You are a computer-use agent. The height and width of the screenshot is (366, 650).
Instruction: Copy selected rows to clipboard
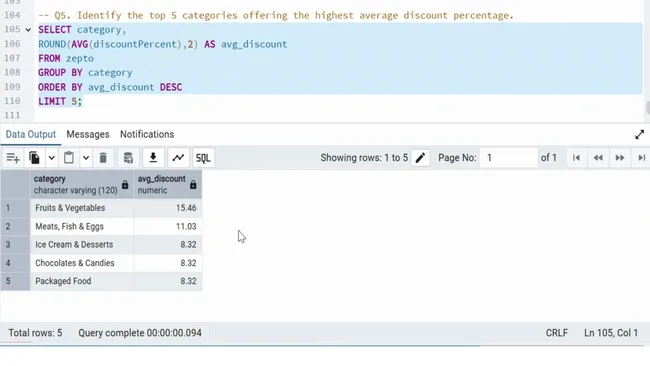34,158
